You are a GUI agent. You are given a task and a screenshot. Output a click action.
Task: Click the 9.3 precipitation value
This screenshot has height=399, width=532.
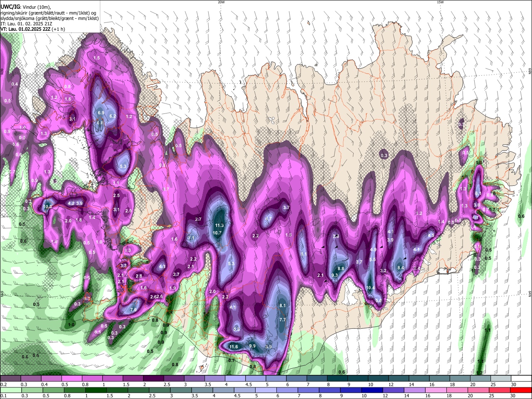(335, 275)
